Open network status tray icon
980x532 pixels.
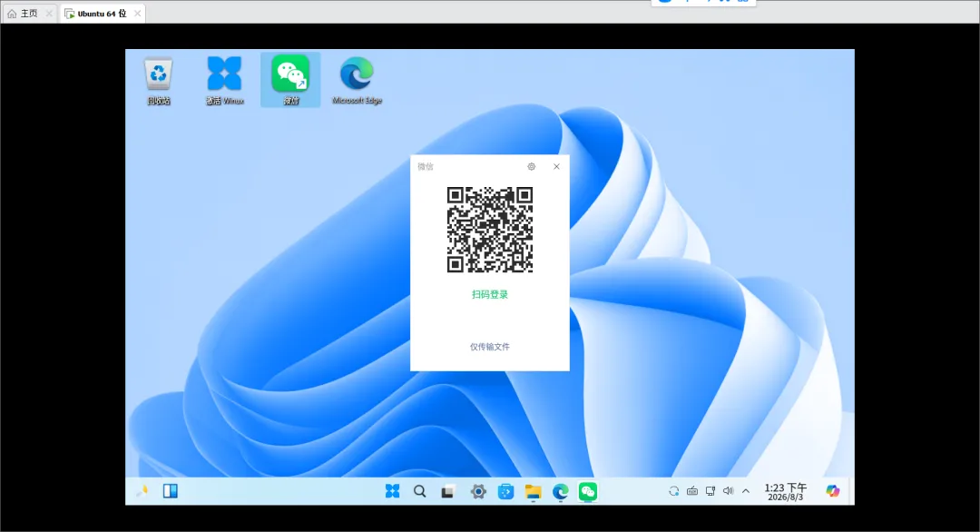click(710, 491)
